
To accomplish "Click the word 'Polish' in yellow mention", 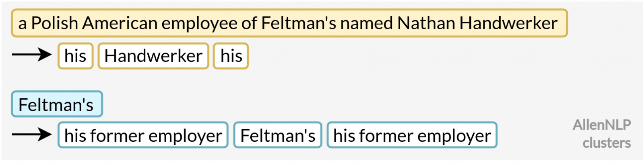I will pyautogui.click(x=54, y=23).
